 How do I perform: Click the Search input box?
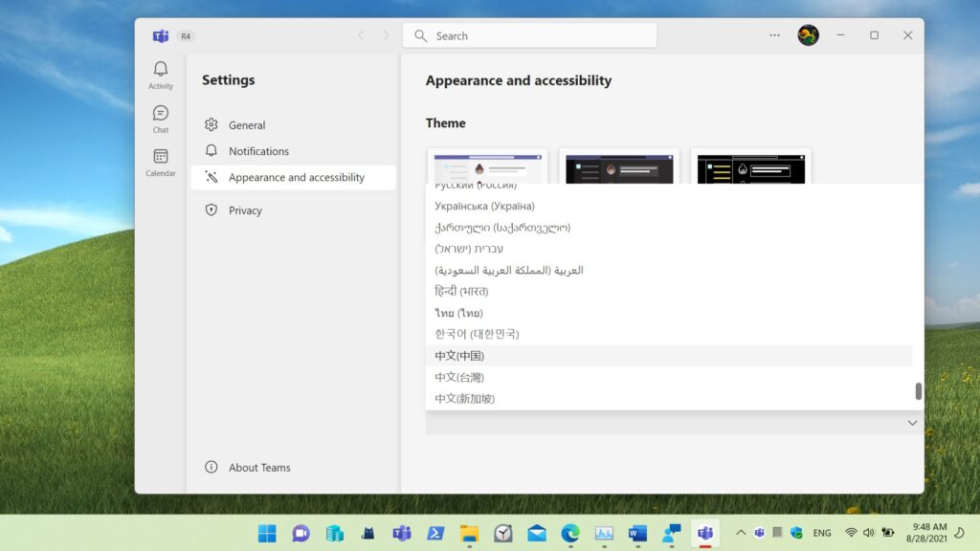click(x=529, y=36)
